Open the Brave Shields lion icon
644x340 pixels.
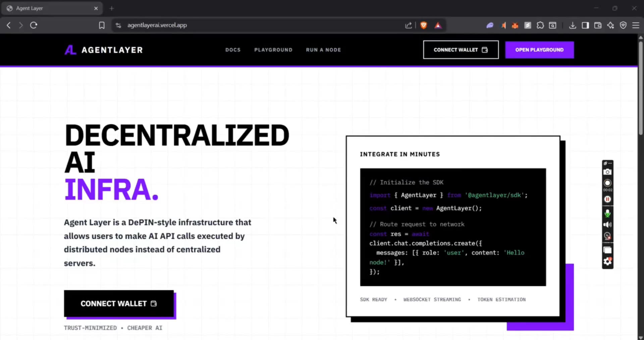(x=424, y=25)
